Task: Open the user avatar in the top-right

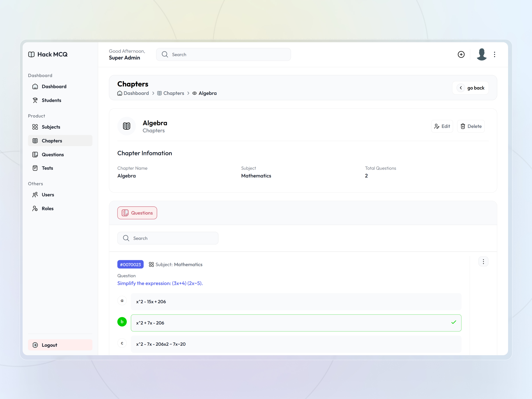Action: [481, 54]
